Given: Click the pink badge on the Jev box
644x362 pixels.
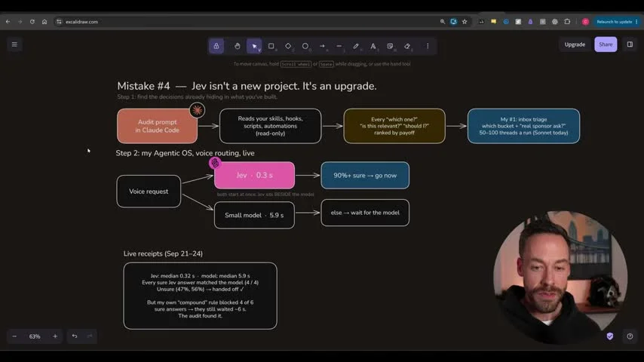Looking at the screenshot, I should 215,163.
